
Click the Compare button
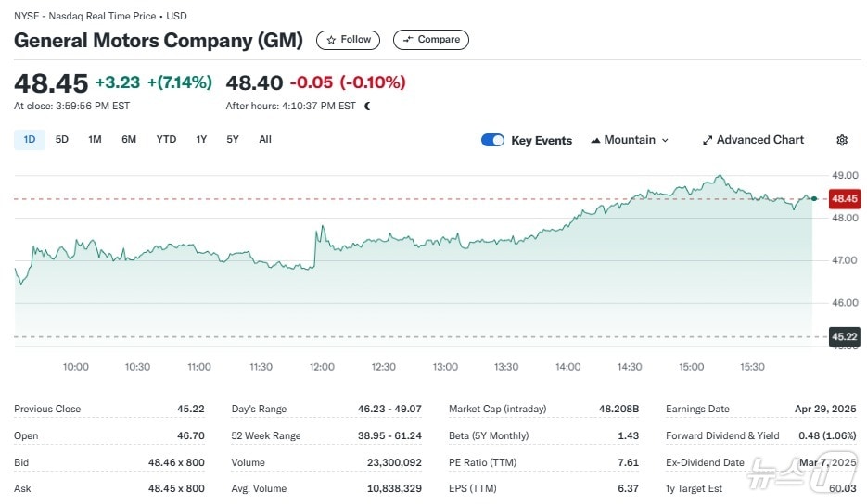(x=431, y=40)
